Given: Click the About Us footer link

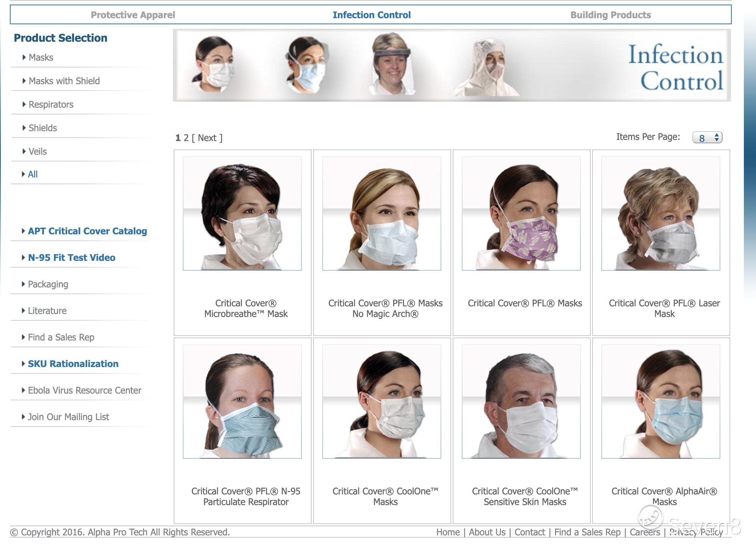Looking at the screenshot, I should pos(487,532).
